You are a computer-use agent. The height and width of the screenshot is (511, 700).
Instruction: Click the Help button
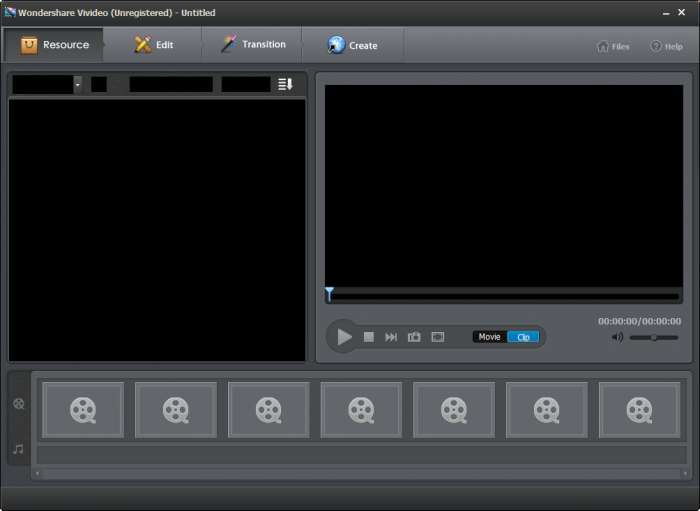click(666, 46)
